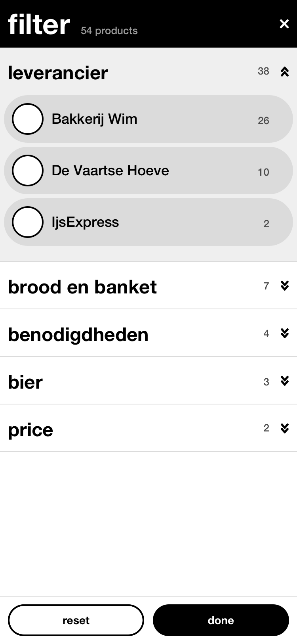Expand benodigdheden double-chevron icon
The width and height of the screenshot is (297, 644).
[x=284, y=333]
